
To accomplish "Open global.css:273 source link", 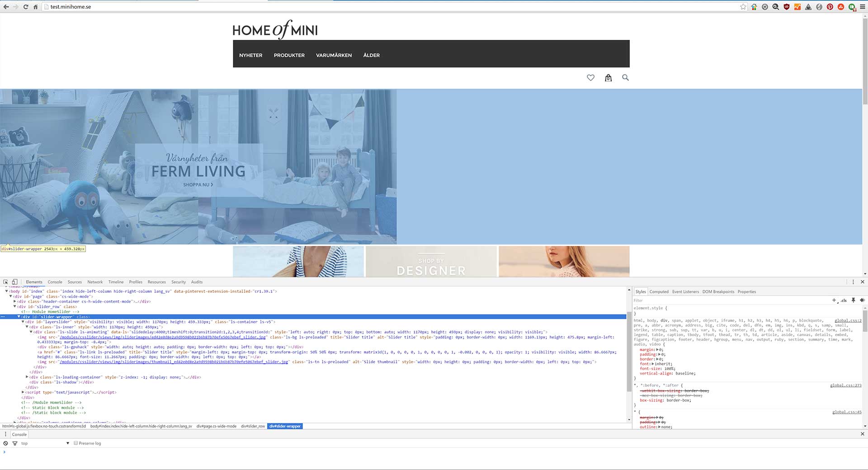I will [x=846, y=385].
